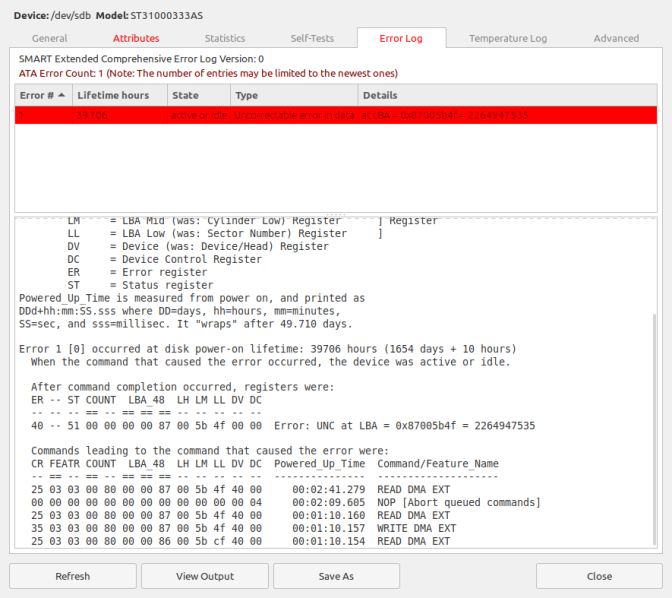Sort by the Error # column header

click(x=43, y=95)
